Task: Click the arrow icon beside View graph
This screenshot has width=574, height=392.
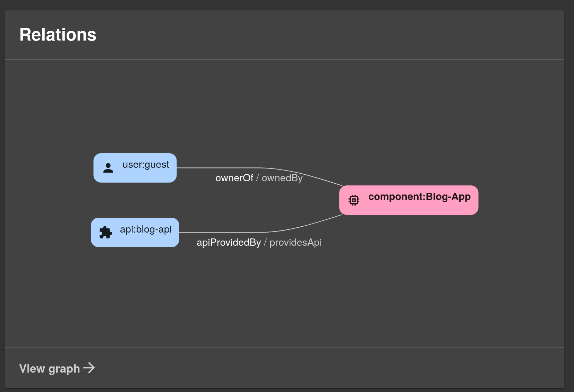Action: click(x=89, y=368)
